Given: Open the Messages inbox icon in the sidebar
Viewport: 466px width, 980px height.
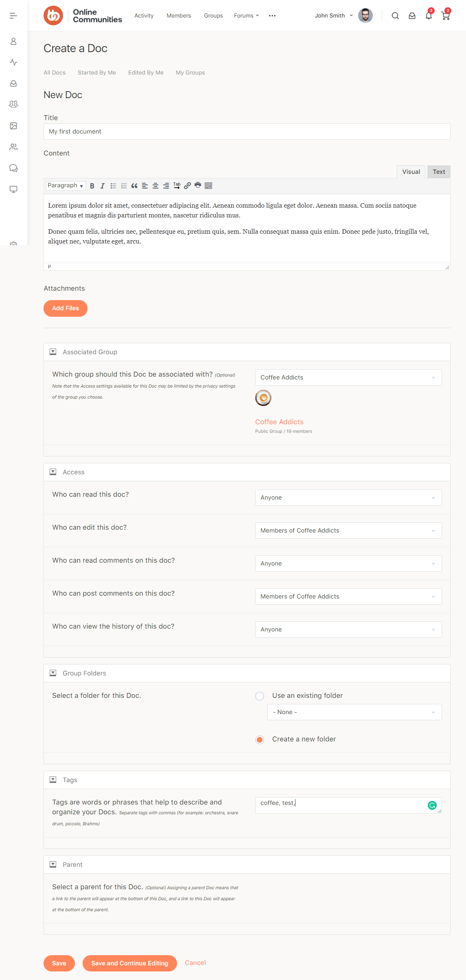Looking at the screenshot, I should click(x=14, y=84).
